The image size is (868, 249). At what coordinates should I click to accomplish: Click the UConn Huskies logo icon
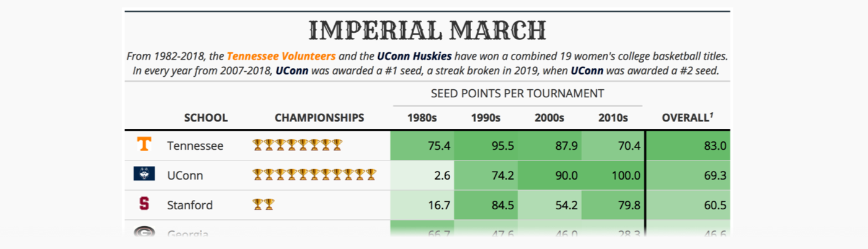144,174
